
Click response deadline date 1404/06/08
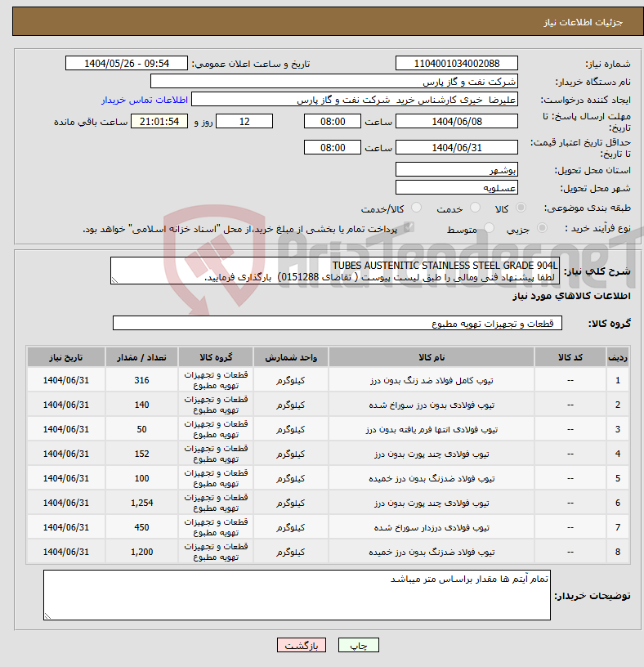(x=456, y=122)
